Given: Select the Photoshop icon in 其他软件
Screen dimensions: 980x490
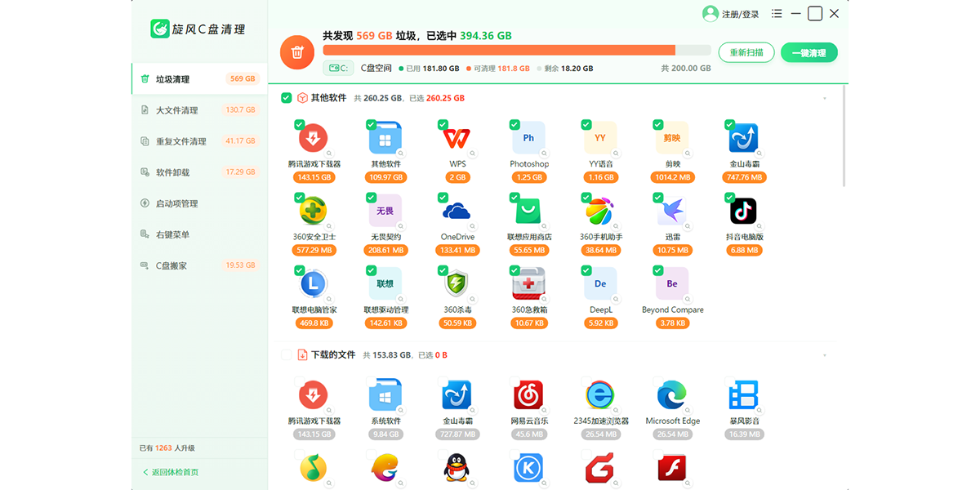Looking at the screenshot, I should (528, 138).
